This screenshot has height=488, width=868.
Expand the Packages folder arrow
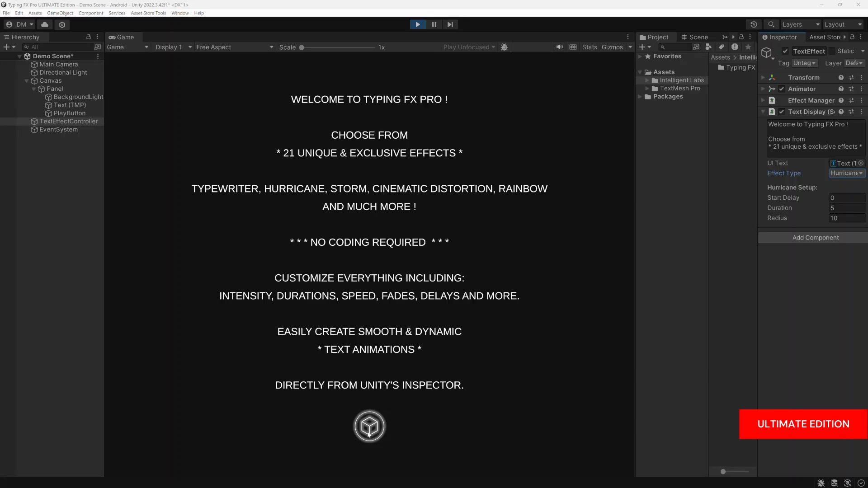[640, 97]
